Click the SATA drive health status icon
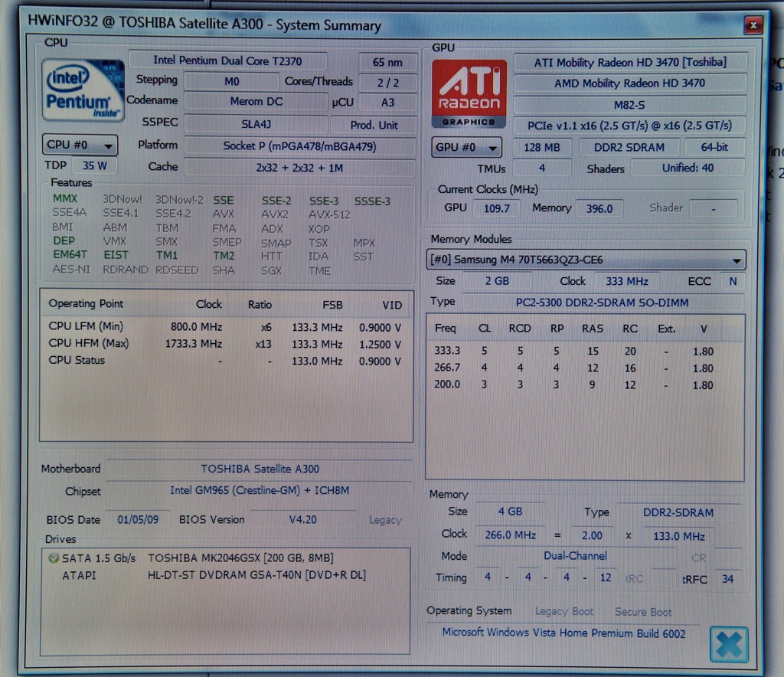 (x=53, y=558)
